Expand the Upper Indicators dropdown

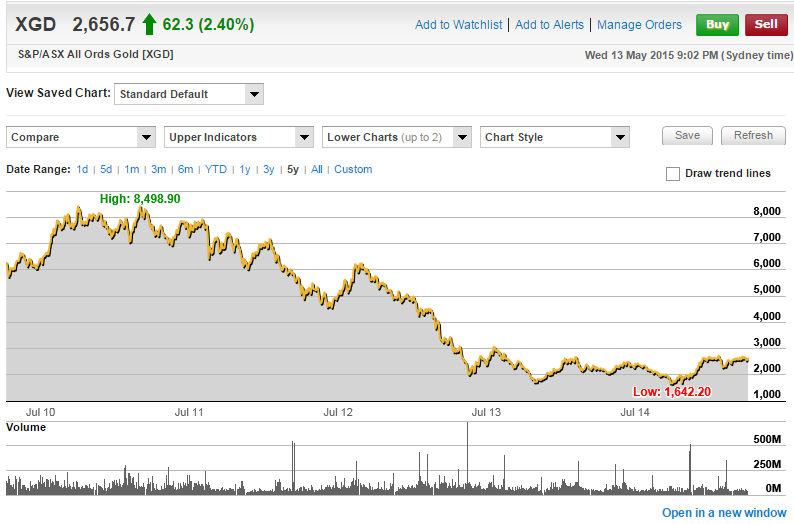point(239,137)
